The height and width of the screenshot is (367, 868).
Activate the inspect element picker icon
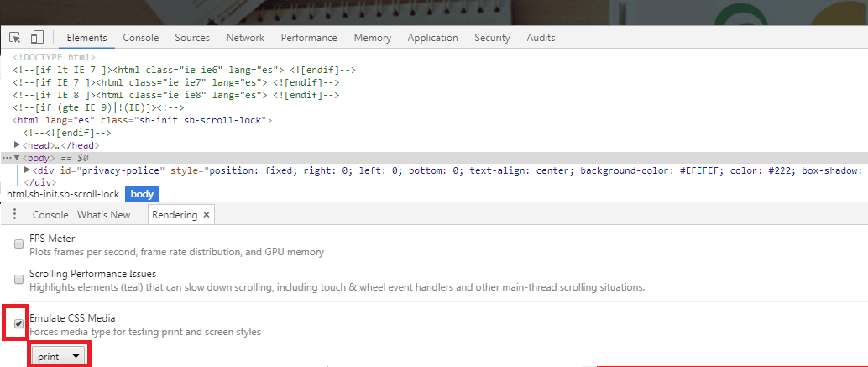pyautogui.click(x=15, y=38)
